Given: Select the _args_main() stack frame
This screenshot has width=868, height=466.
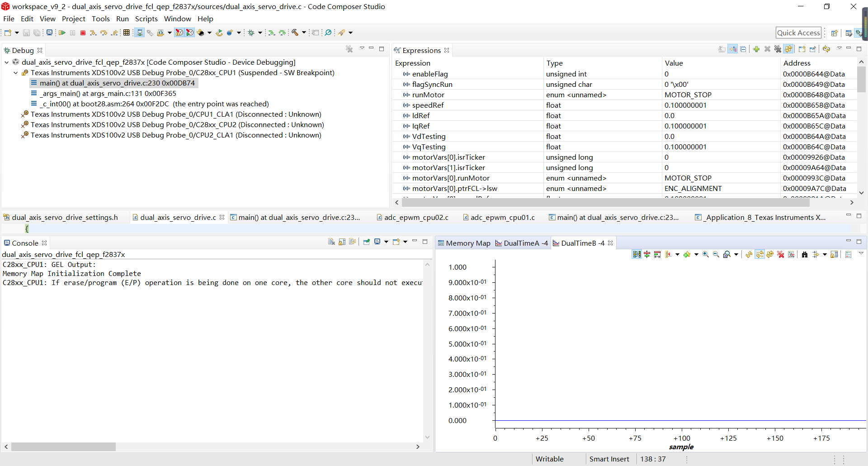Looking at the screenshot, I should point(108,94).
